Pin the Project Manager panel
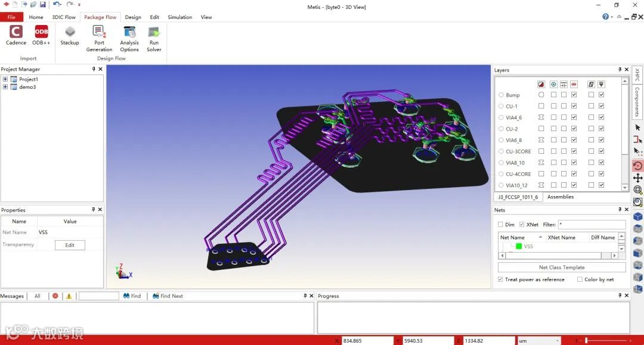 tap(94, 69)
